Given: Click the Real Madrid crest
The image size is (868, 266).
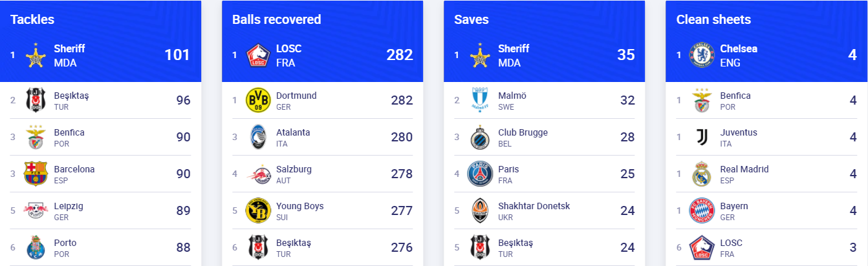Looking at the screenshot, I should [x=702, y=174].
